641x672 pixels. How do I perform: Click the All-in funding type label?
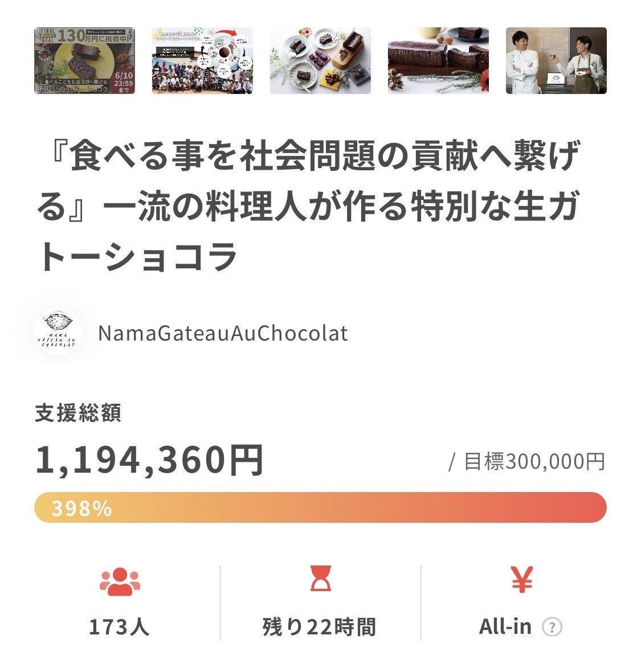coord(505,627)
